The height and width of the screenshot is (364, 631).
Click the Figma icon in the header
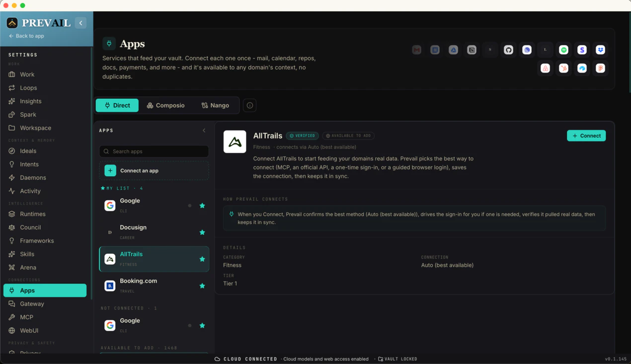pos(600,68)
